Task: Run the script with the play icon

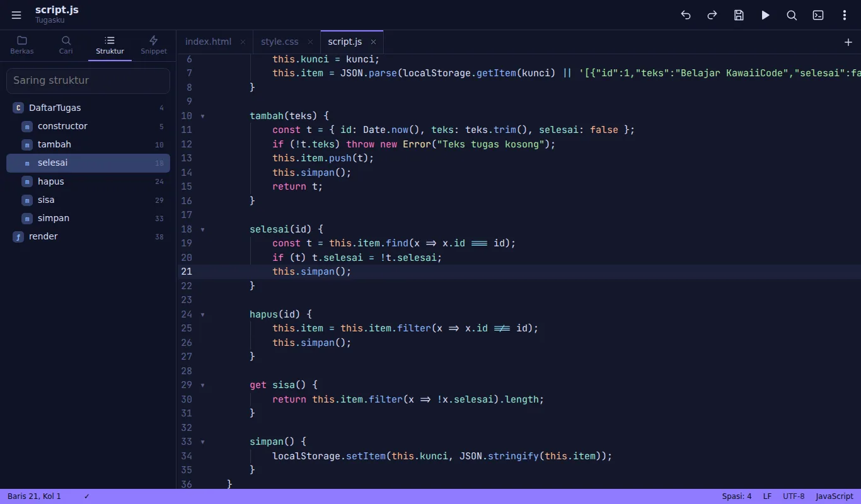Action: [x=765, y=15]
